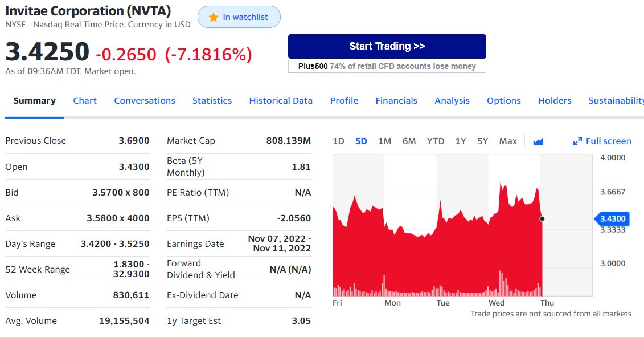The height and width of the screenshot is (337, 644).
Task: Open the Options tab
Action: [503, 101]
